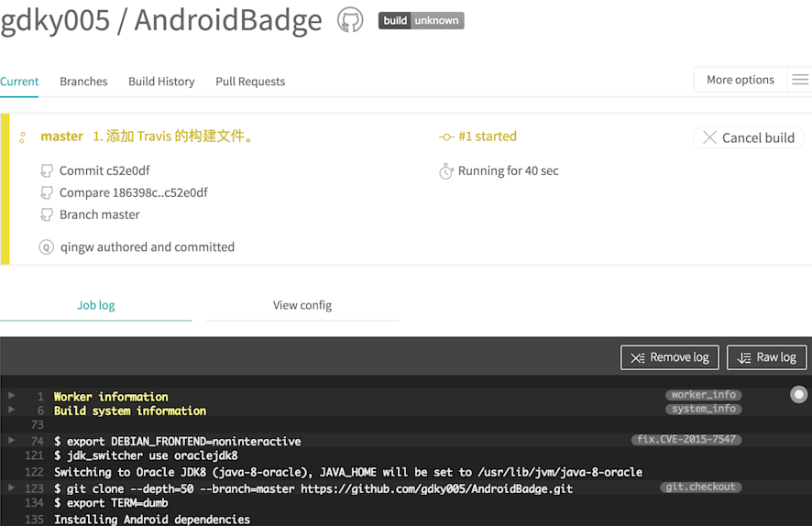Click log line number 121
Image resolution: width=812 pixels, height=526 pixels.
tap(34, 455)
